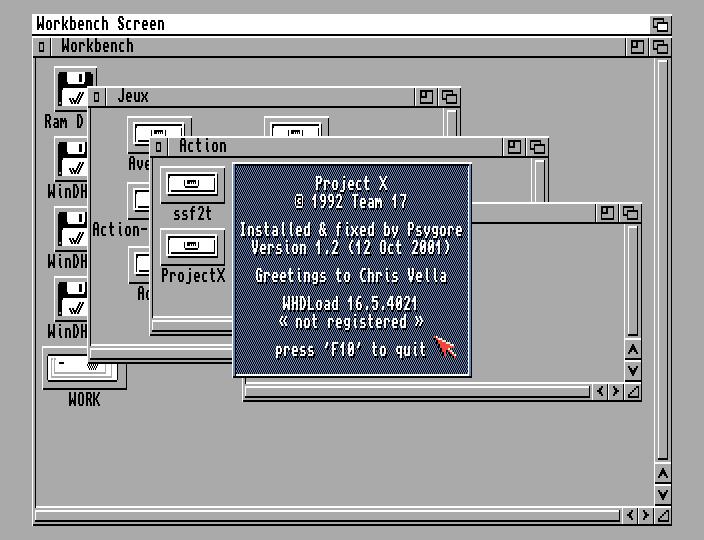Screen dimensions: 704x540
Task: Click the '© 1992 Team 17' line
Action: [351, 202]
